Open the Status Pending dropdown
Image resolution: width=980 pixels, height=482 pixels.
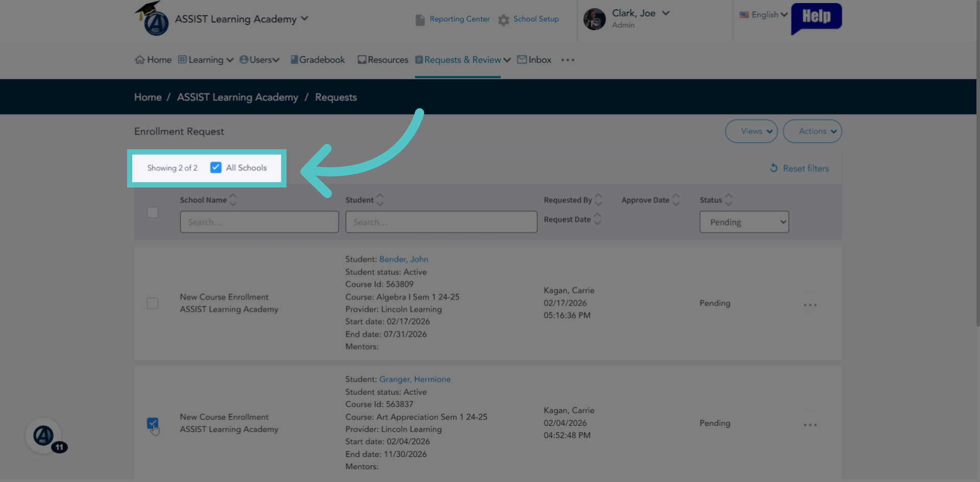pyautogui.click(x=744, y=222)
